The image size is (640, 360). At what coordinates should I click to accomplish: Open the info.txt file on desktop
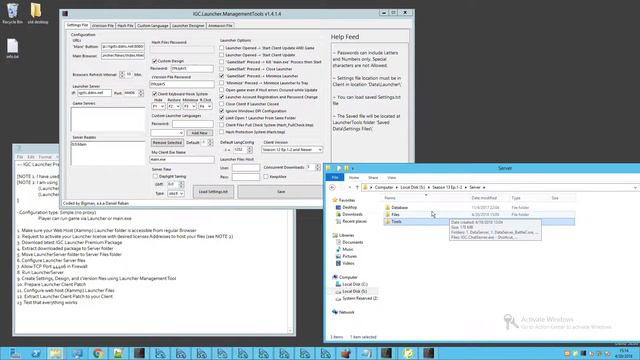pyautogui.click(x=13, y=48)
